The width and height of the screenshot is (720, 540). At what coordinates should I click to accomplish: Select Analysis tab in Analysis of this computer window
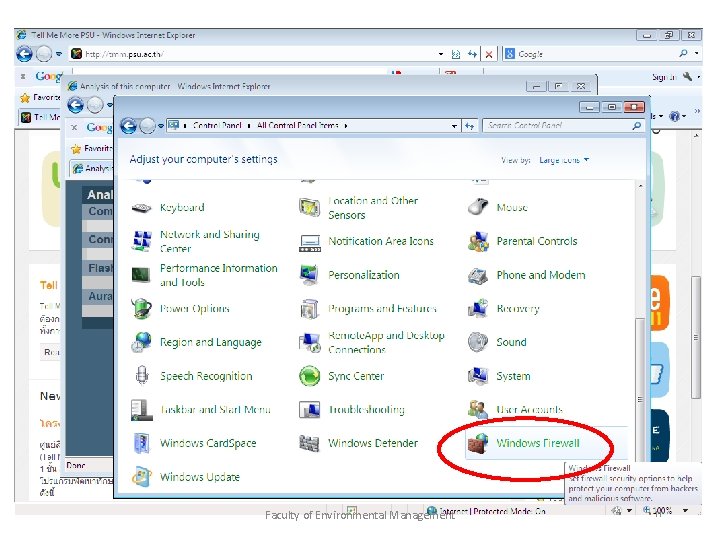[x=92, y=169]
